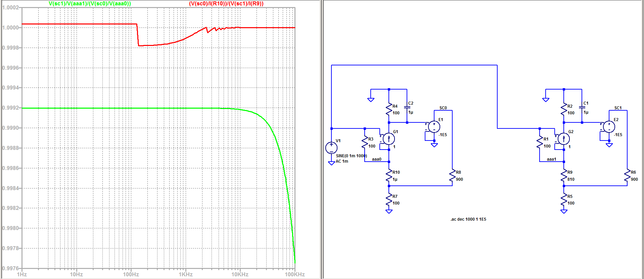Click the ground symbol left of R2
Image resolution: width=644 pixels, height=279 pixels.
click(x=546, y=100)
